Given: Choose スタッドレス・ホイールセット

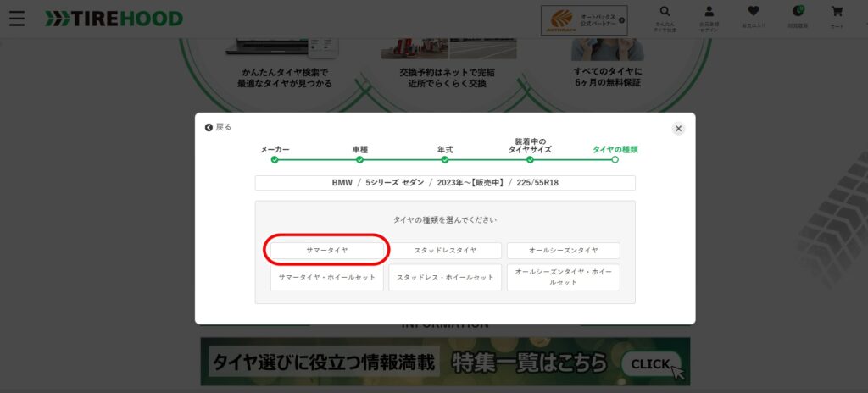Looking at the screenshot, I should coord(445,277).
